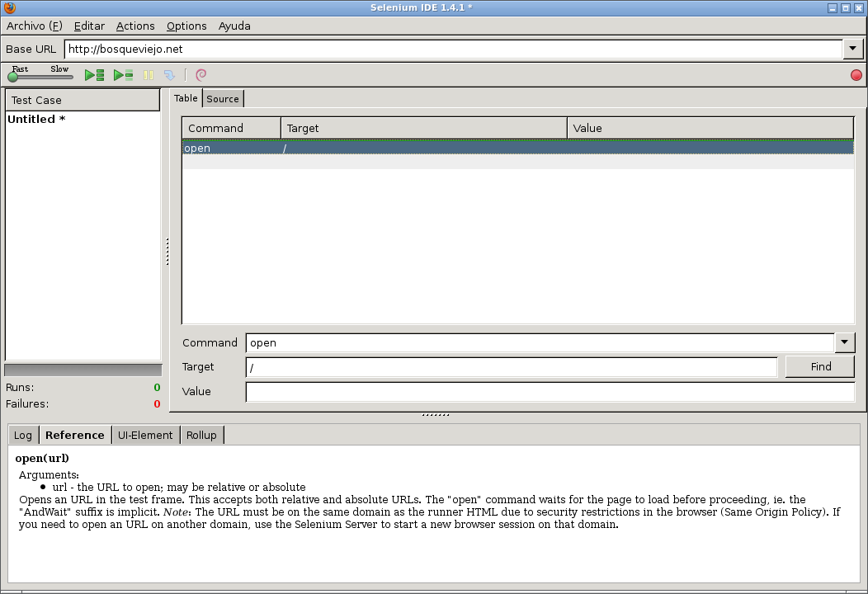The width and height of the screenshot is (868, 594).
Task: Click the open(url) reference heading
Action: click(42, 459)
